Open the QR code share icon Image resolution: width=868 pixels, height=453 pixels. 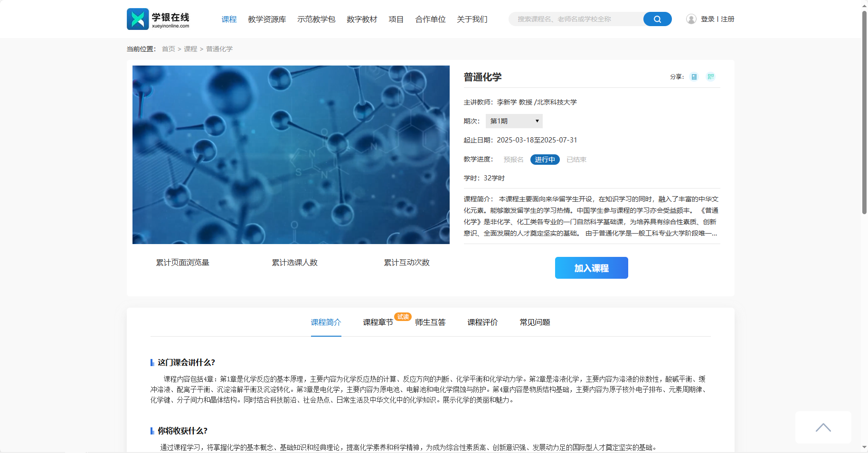(x=710, y=77)
